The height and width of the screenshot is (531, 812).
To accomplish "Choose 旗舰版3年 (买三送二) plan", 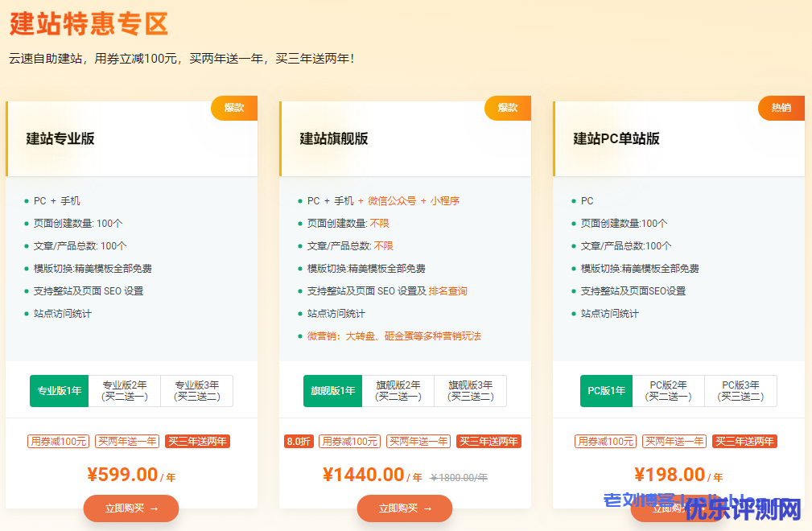I will pyautogui.click(x=471, y=391).
